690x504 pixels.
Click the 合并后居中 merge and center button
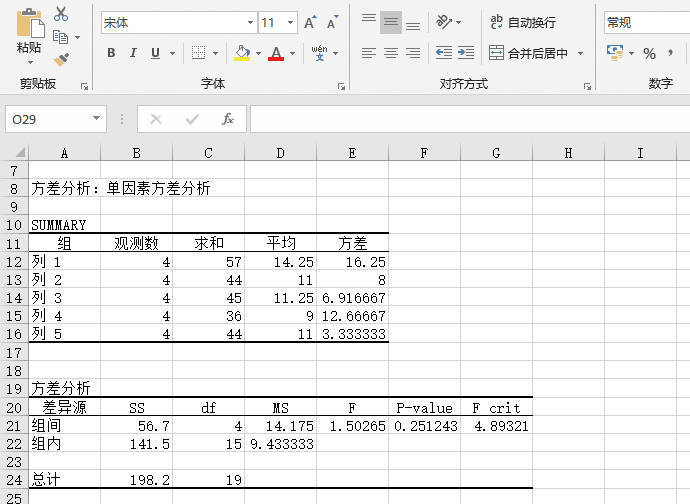pos(528,53)
